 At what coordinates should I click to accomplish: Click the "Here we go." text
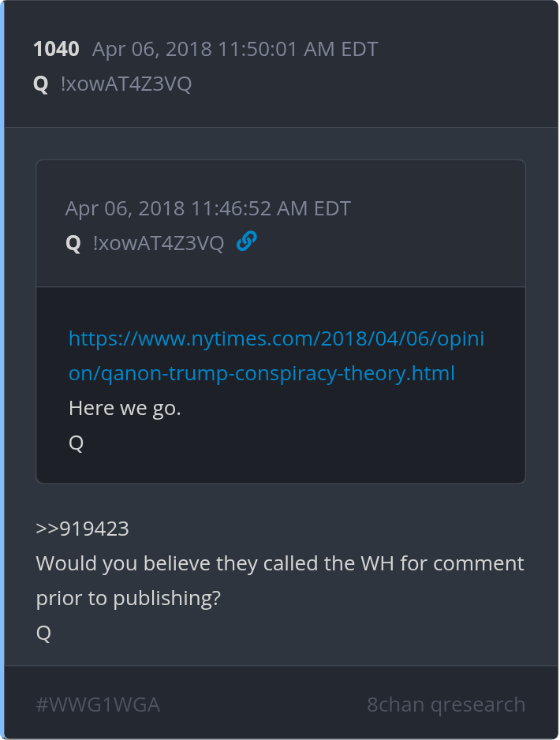tap(125, 408)
